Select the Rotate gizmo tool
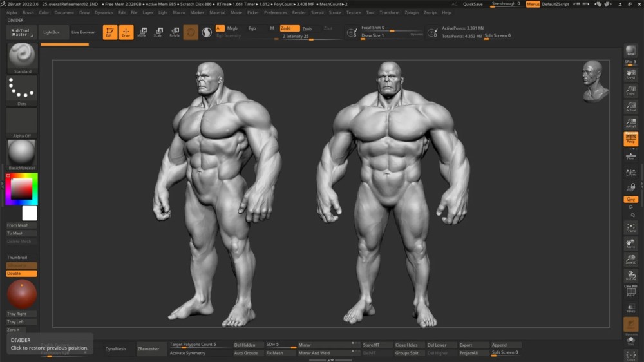This screenshot has width=644, height=362. pos(175,32)
